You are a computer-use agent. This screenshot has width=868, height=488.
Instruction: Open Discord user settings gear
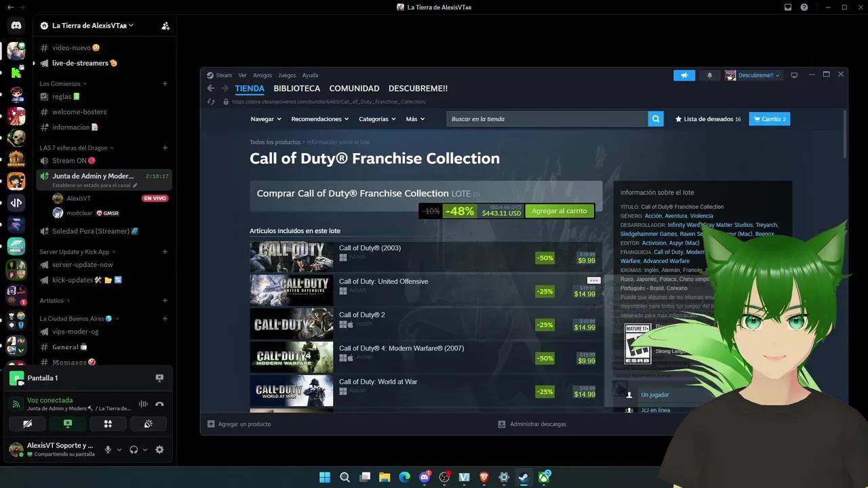pos(159,449)
